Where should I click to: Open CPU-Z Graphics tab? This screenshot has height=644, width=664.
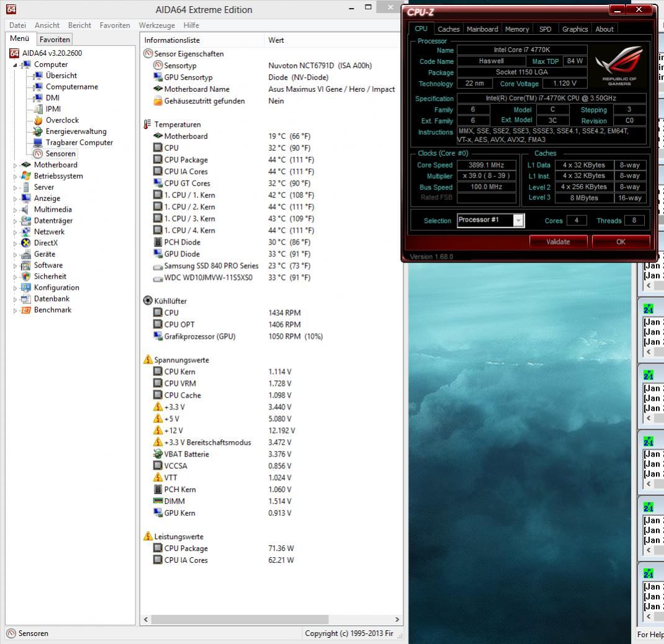tap(575, 29)
